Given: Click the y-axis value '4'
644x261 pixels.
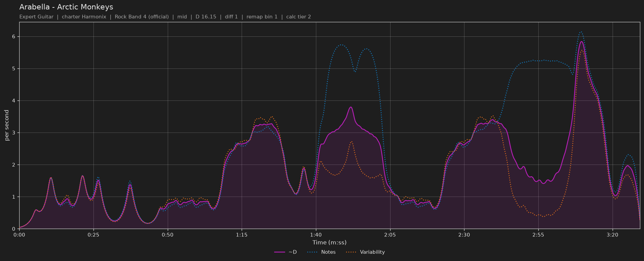Looking at the screenshot, I should coord(14,101).
